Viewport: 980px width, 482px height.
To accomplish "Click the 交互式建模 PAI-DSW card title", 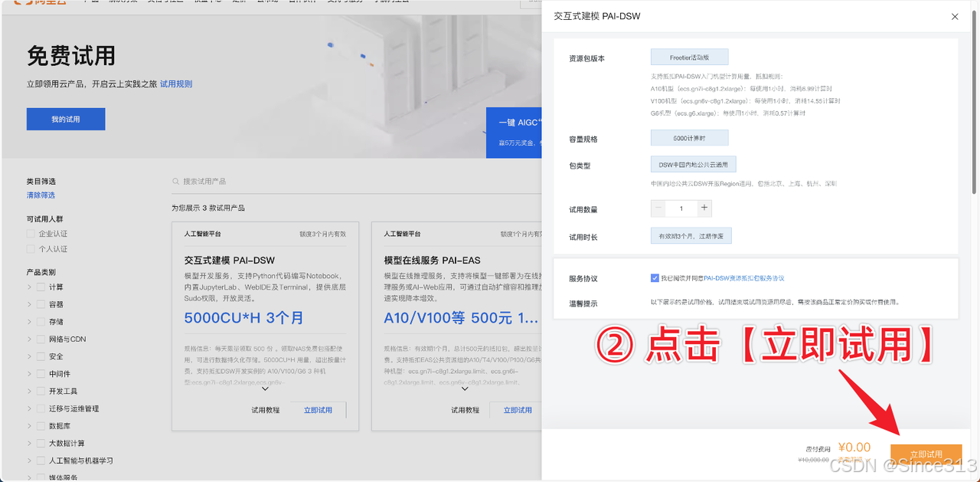I will [230, 261].
